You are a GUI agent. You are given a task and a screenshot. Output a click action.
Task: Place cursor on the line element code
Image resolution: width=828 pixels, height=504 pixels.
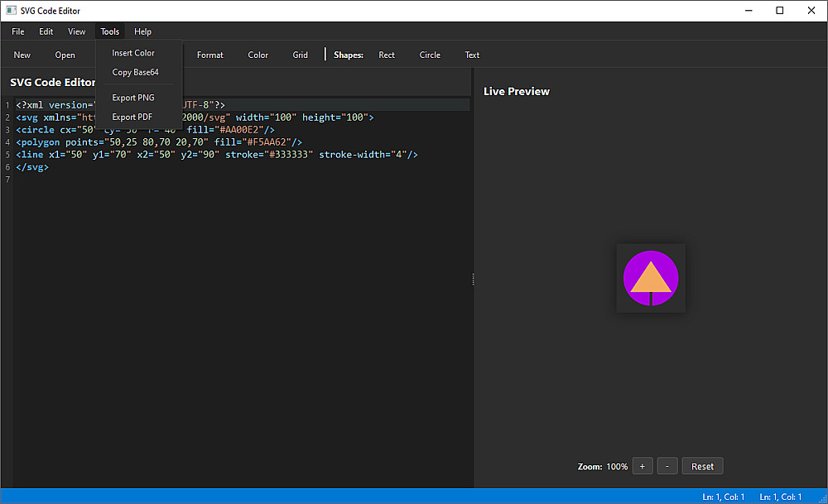click(x=216, y=155)
